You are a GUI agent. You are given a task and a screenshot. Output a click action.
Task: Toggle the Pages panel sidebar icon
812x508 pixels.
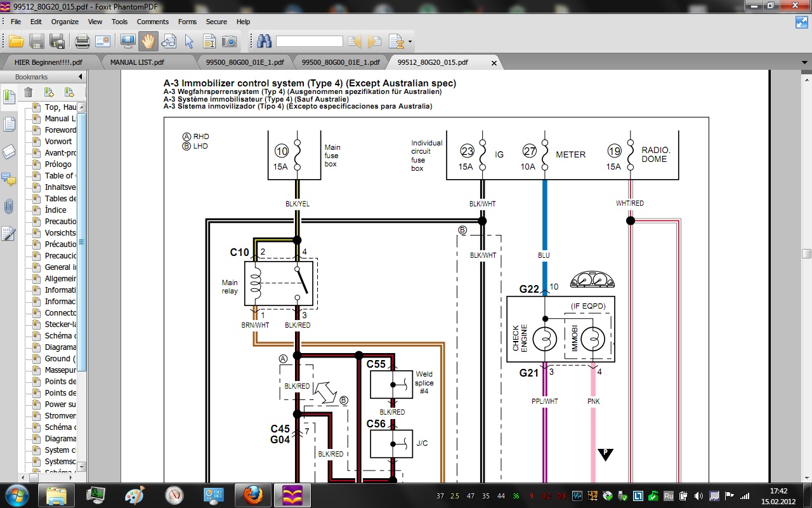click(x=9, y=124)
